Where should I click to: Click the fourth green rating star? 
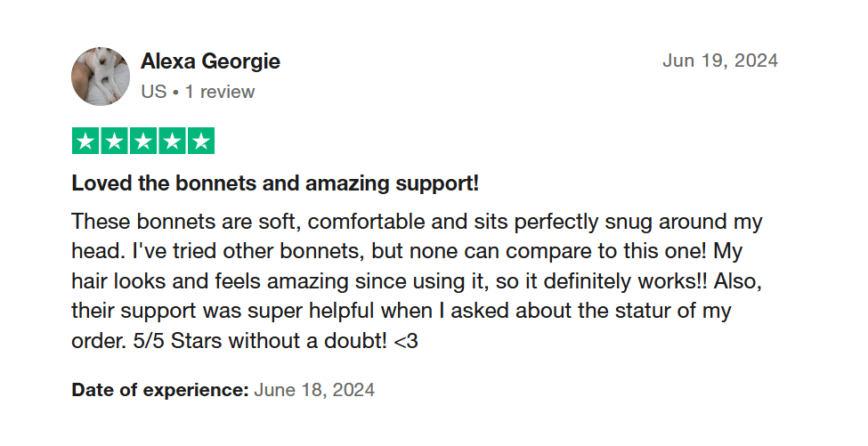(x=172, y=142)
